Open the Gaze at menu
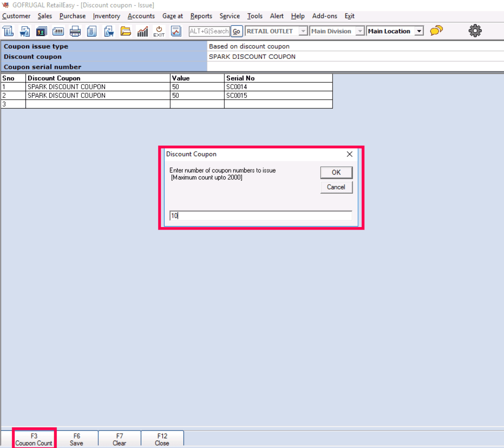The width and height of the screenshot is (504, 448). pyautogui.click(x=173, y=16)
